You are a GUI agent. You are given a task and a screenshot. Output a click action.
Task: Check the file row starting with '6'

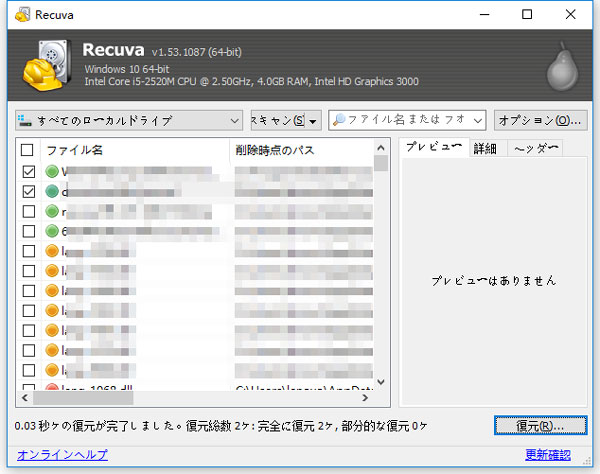[29, 231]
